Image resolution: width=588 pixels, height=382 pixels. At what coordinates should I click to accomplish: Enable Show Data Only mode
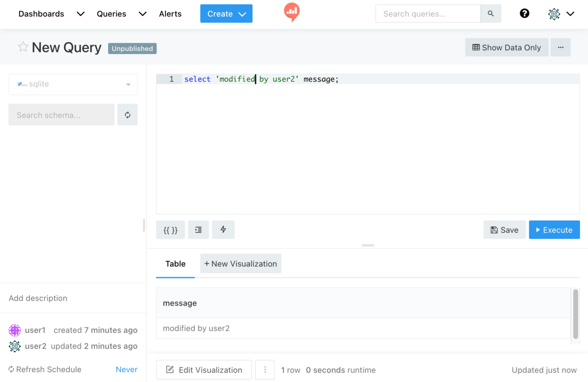(506, 47)
